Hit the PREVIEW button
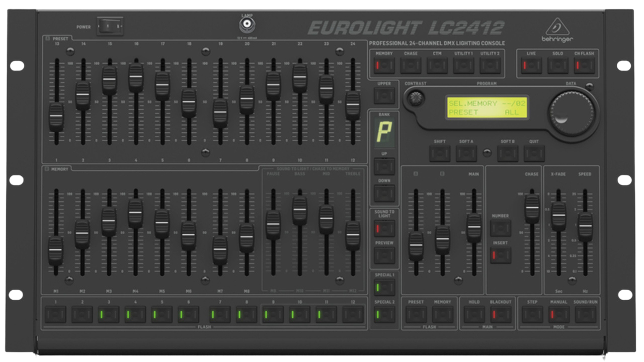Viewport: 644px width, 362px height. [x=384, y=255]
